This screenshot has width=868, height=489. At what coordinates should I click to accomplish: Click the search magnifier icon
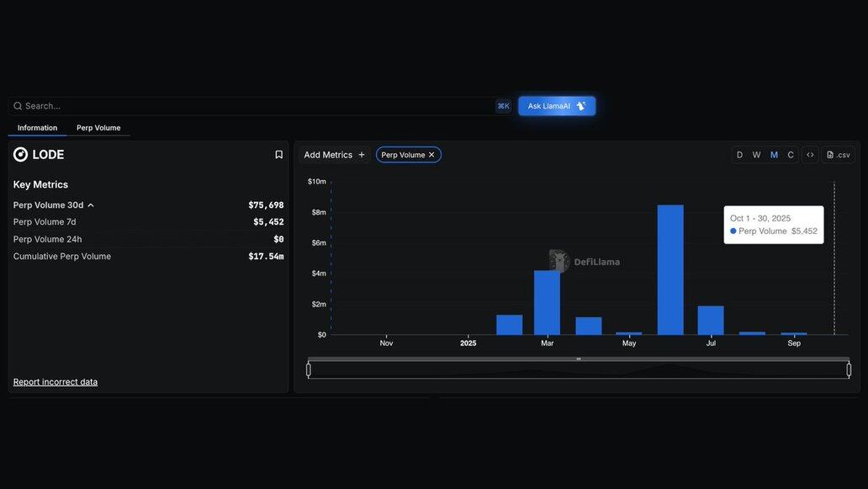click(x=18, y=106)
